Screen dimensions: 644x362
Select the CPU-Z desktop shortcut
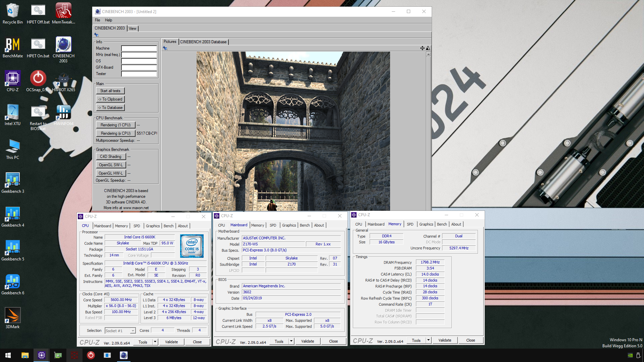click(x=12, y=81)
